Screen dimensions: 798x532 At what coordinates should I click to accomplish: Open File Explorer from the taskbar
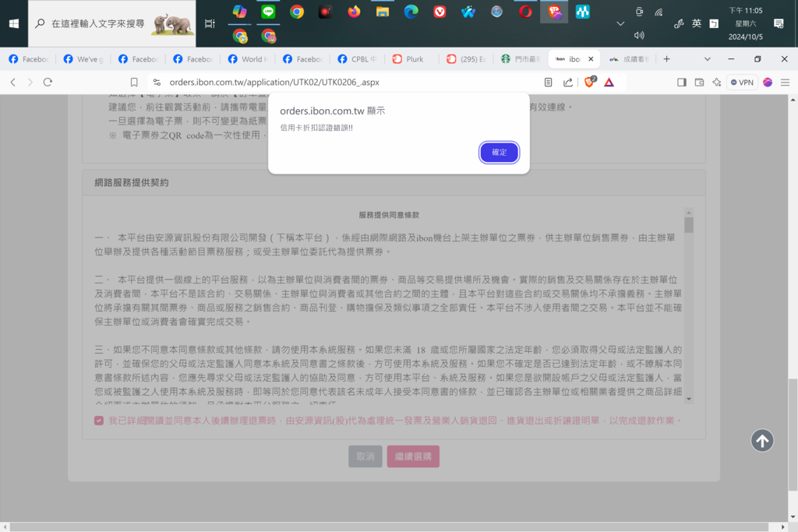(x=382, y=12)
